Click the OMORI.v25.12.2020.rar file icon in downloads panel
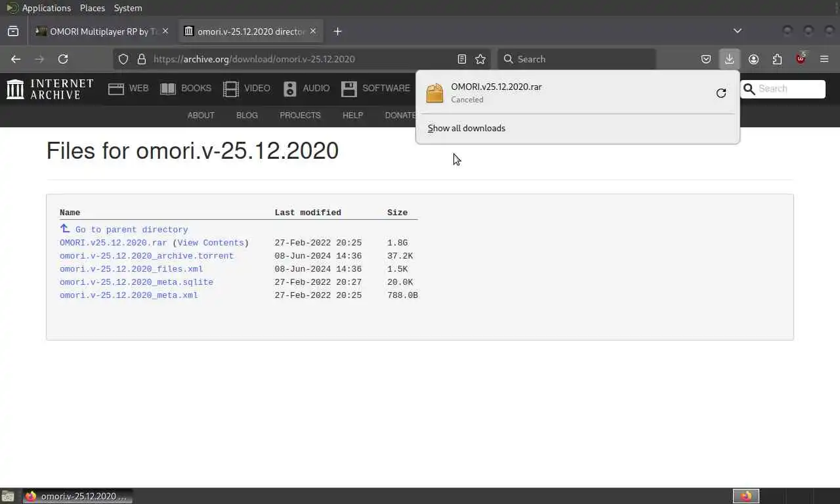 tap(434, 93)
